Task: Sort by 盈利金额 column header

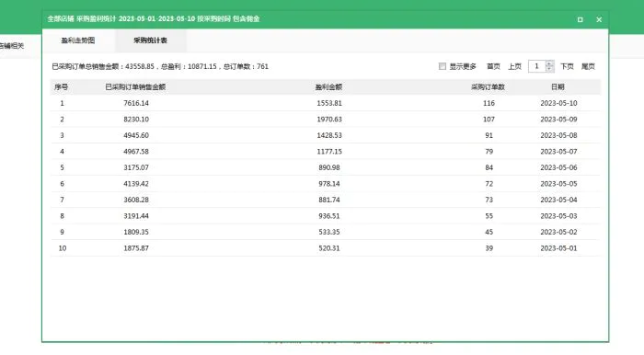Action: point(328,87)
